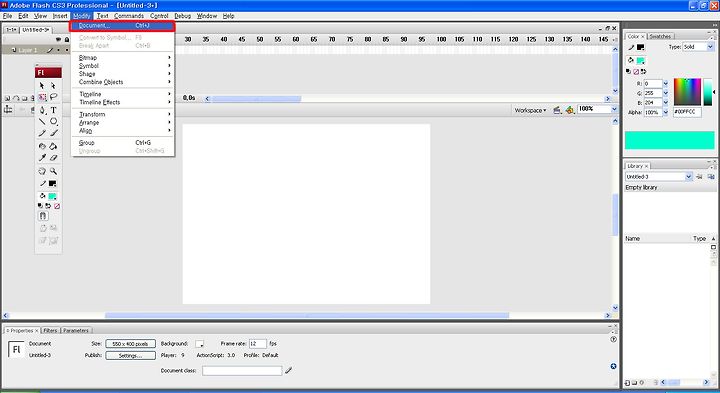Click Group in the Modify menu

click(x=123, y=143)
